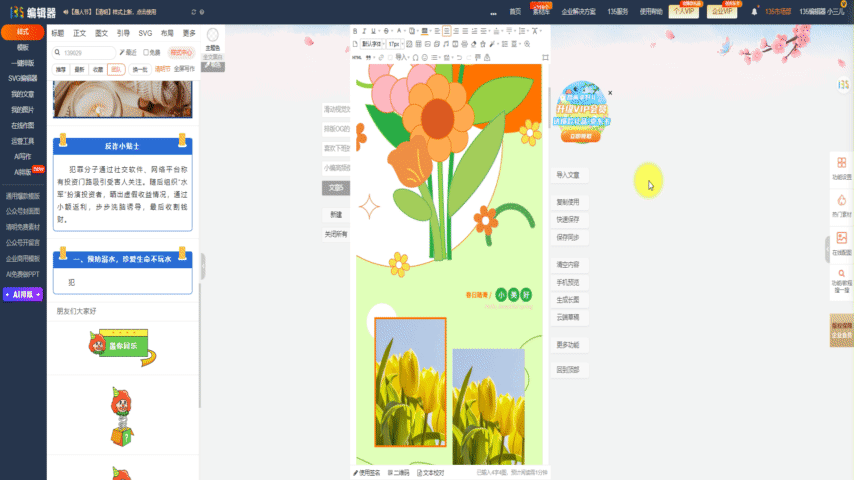Align text left

coord(437,31)
